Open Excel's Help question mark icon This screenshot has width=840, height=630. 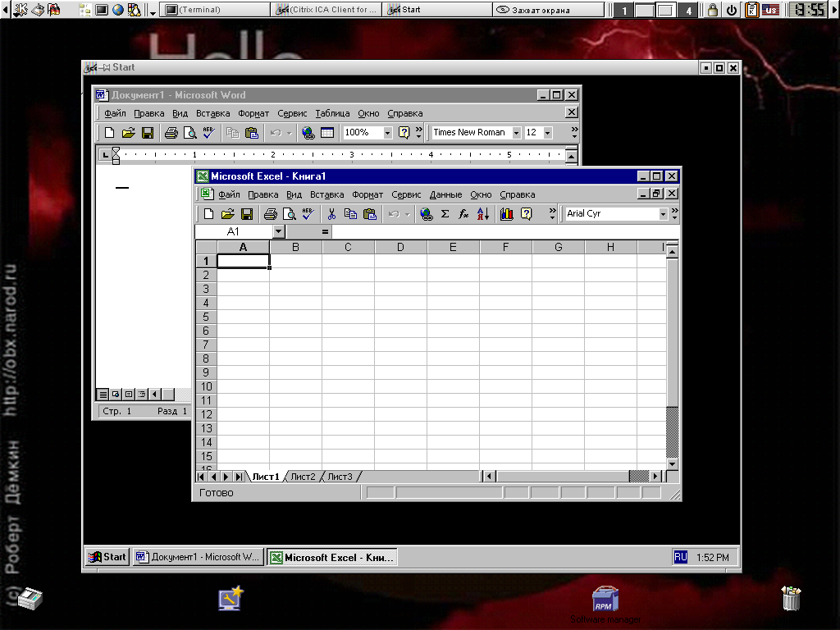point(526,214)
